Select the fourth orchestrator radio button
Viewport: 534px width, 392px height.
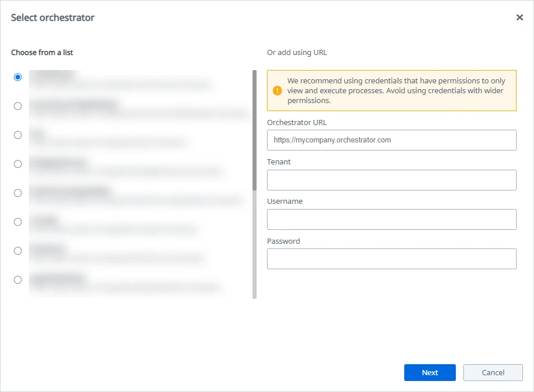18,164
